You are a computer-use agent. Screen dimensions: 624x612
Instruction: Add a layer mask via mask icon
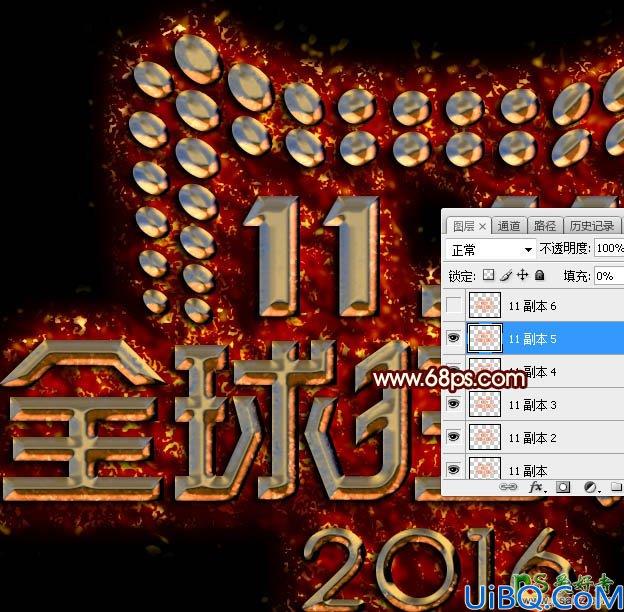[563, 487]
